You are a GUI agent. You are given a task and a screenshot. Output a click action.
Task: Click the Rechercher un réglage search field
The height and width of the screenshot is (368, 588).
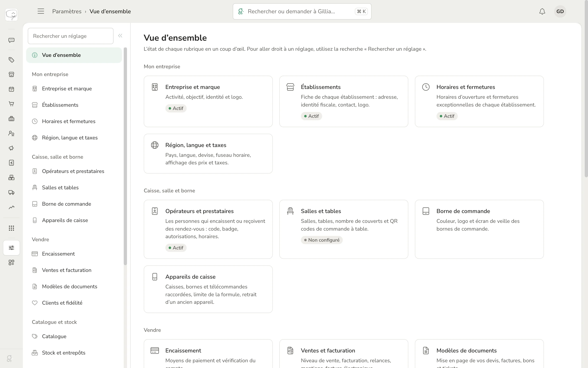point(70,36)
